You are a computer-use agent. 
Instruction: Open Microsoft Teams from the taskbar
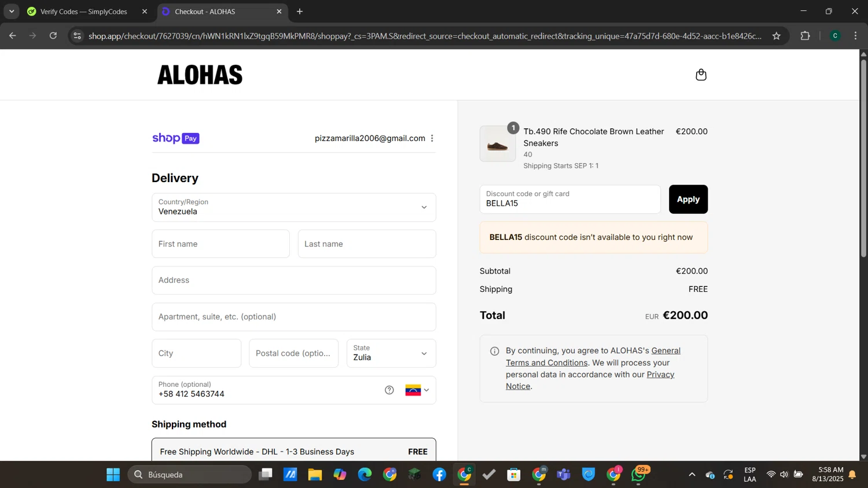click(564, 475)
